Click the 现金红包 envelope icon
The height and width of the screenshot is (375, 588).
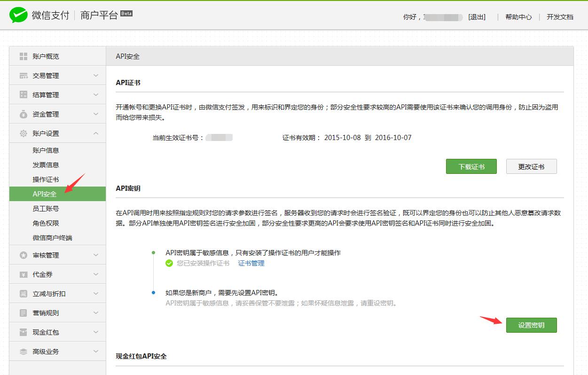click(24, 332)
